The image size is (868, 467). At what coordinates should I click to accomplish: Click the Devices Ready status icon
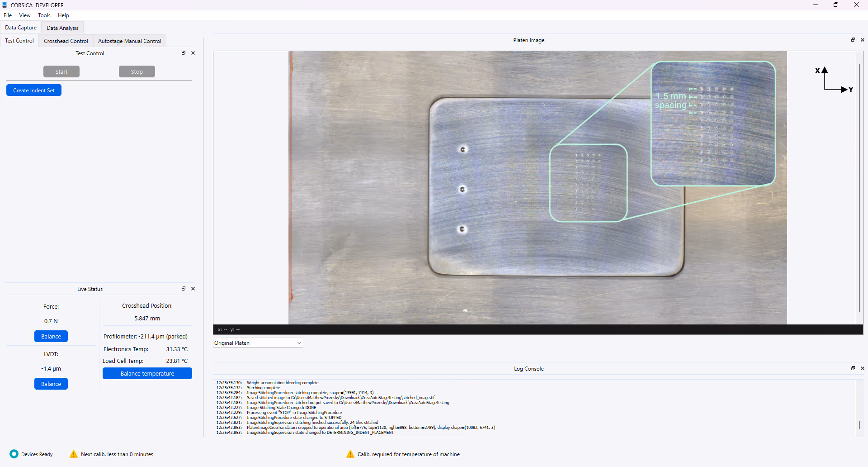(14, 454)
